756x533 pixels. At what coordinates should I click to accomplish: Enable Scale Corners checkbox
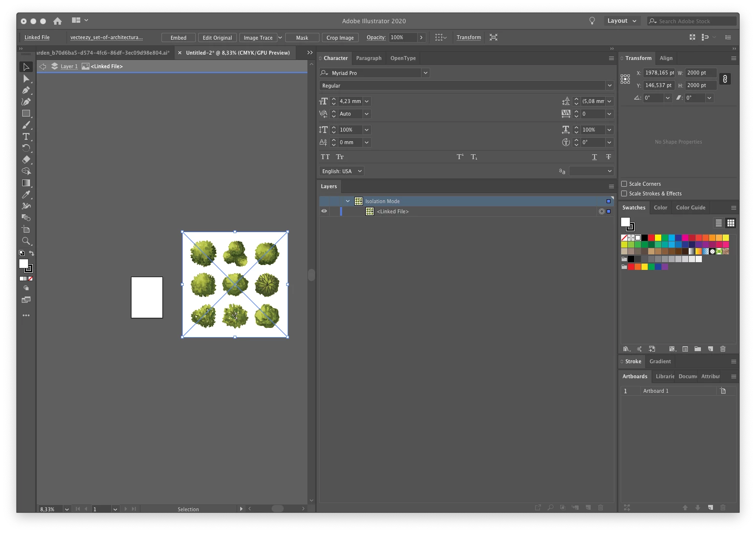[x=624, y=184]
